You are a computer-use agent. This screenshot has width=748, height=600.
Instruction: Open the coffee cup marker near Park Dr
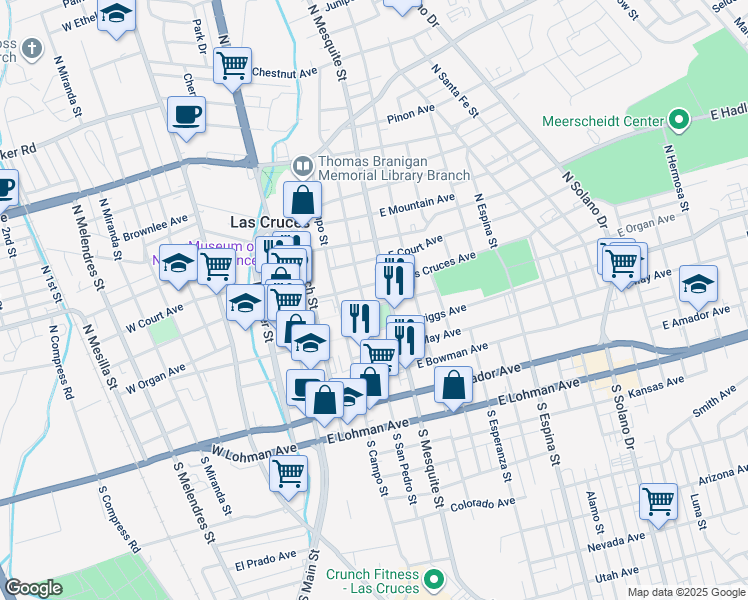pos(186,114)
